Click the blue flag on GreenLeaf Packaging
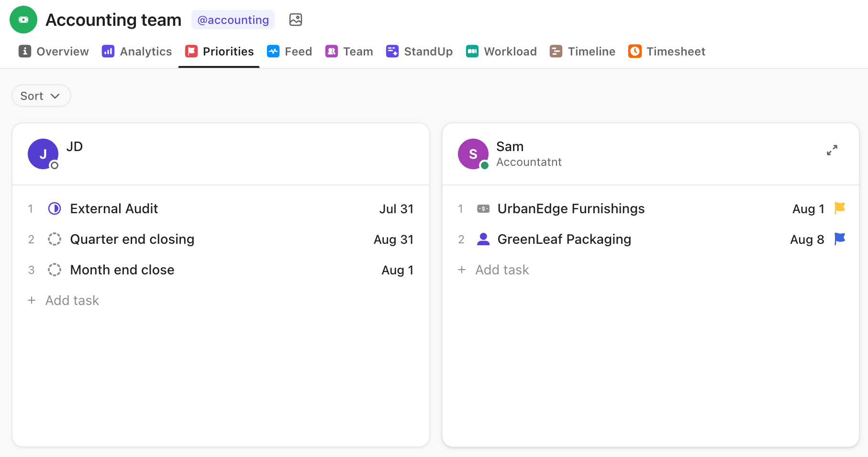This screenshot has height=457, width=868. point(840,239)
